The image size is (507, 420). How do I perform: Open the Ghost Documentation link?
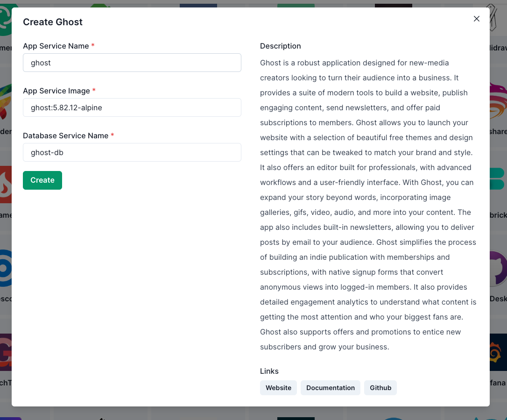point(331,388)
